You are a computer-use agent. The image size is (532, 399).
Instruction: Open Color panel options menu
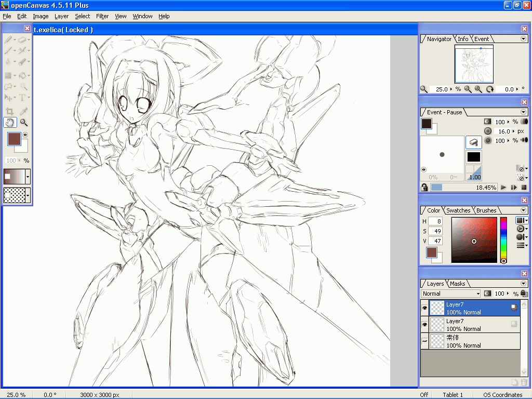pos(524,210)
